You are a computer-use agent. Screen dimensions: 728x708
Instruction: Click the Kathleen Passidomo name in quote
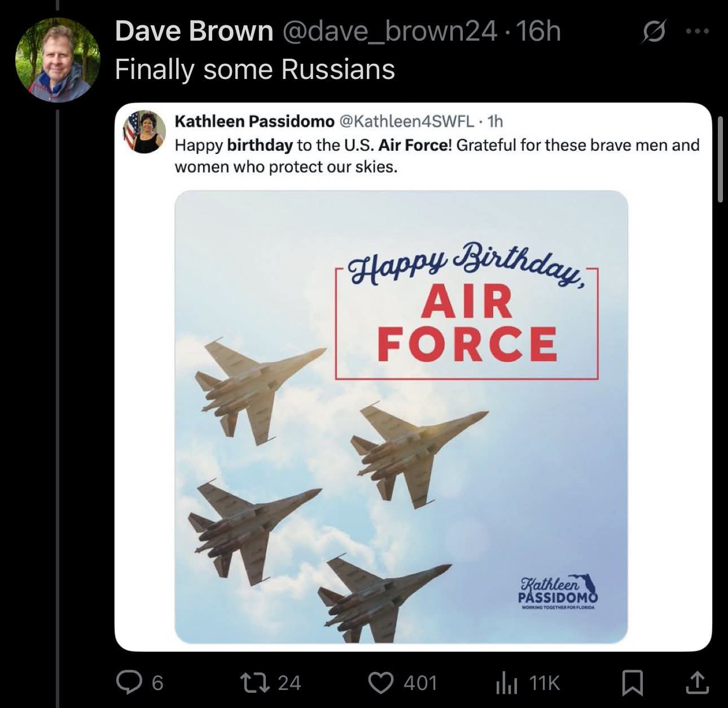pos(255,121)
